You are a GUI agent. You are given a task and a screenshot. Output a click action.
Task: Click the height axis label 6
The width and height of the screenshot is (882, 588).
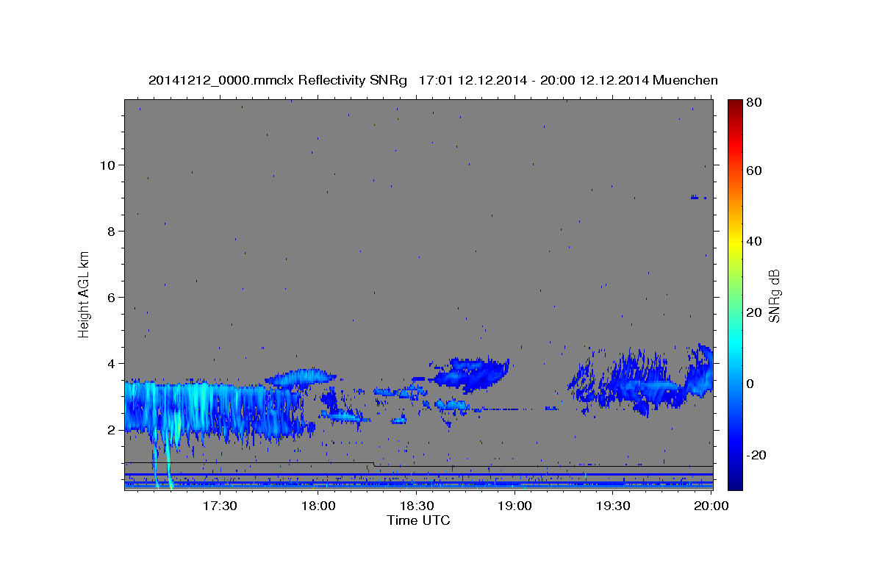110,297
